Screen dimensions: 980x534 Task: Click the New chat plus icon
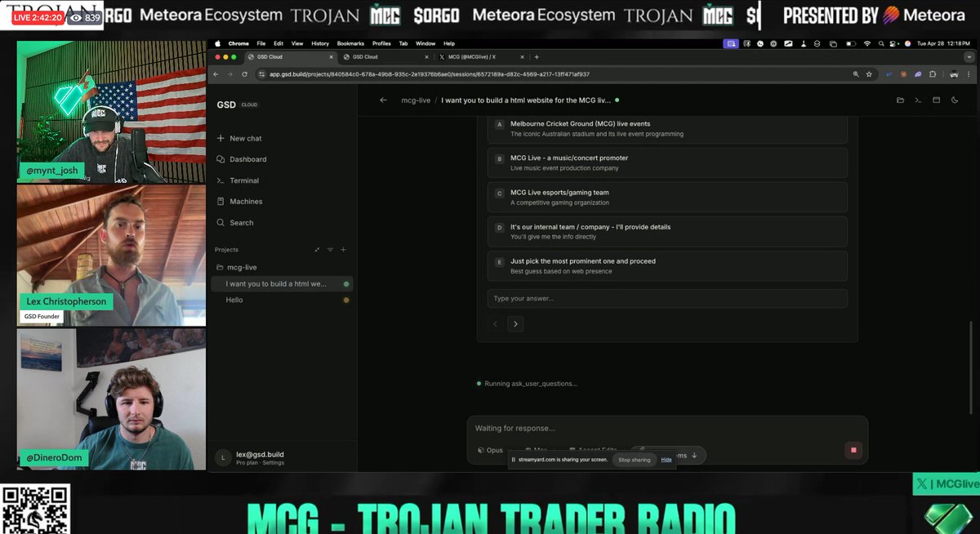tap(220, 139)
